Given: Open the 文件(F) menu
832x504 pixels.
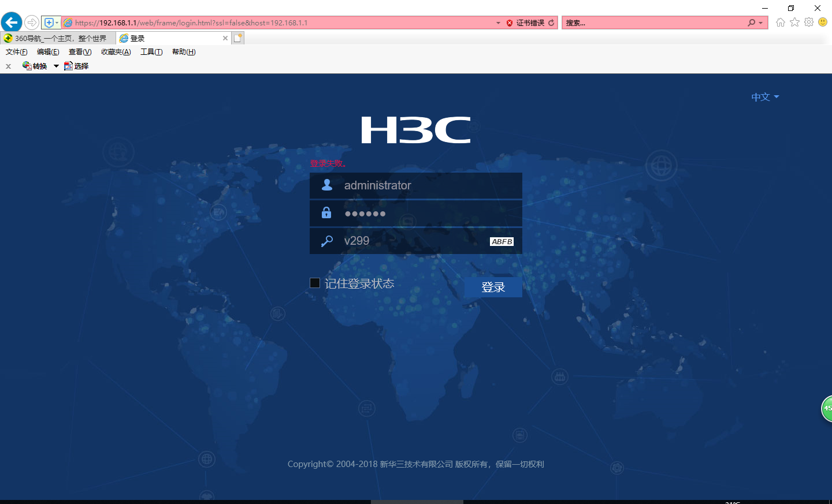Looking at the screenshot, I should pos(17,52).
